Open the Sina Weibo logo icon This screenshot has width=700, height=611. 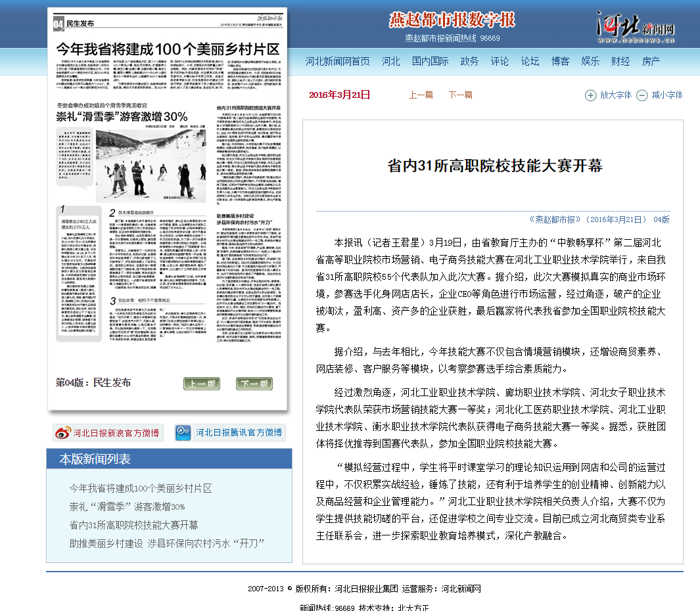click(62, 432)
